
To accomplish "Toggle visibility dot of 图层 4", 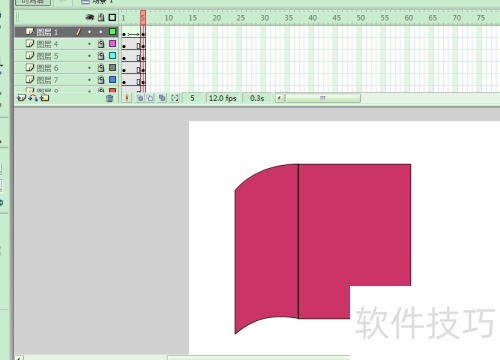I will (x=89, y=44).
